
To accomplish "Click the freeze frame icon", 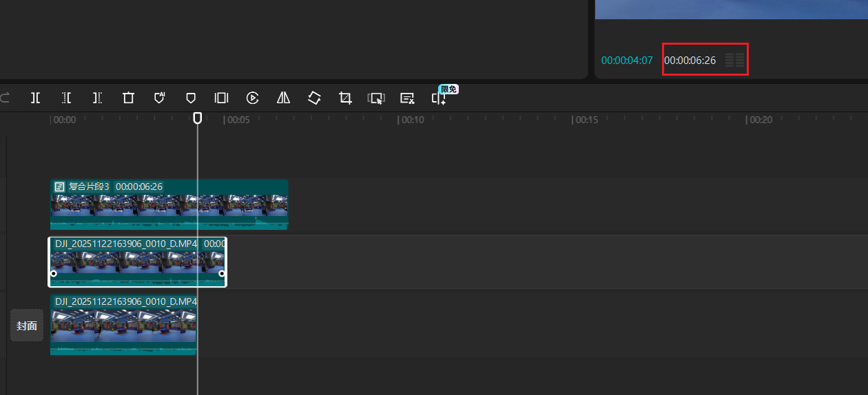I will (221, 98).
